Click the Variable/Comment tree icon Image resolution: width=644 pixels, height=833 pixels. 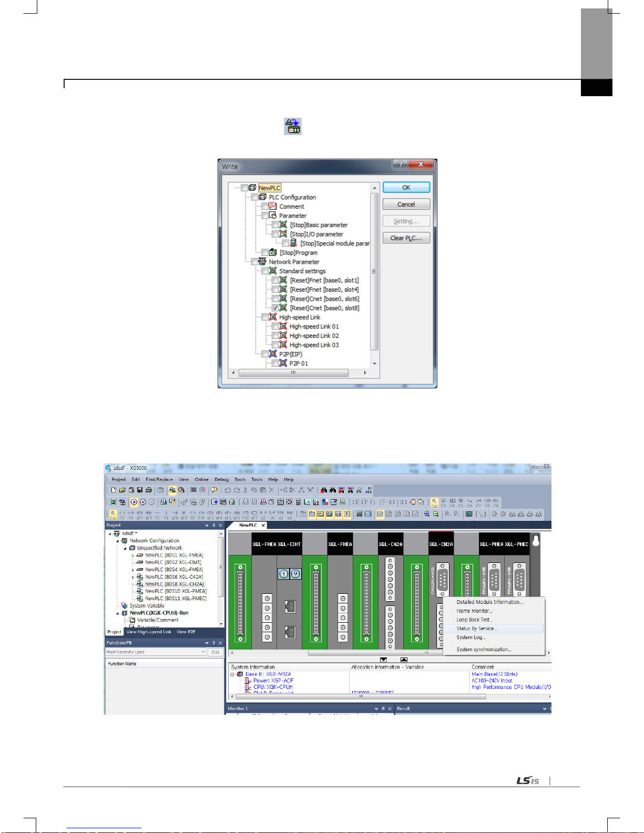click(132, 620)
